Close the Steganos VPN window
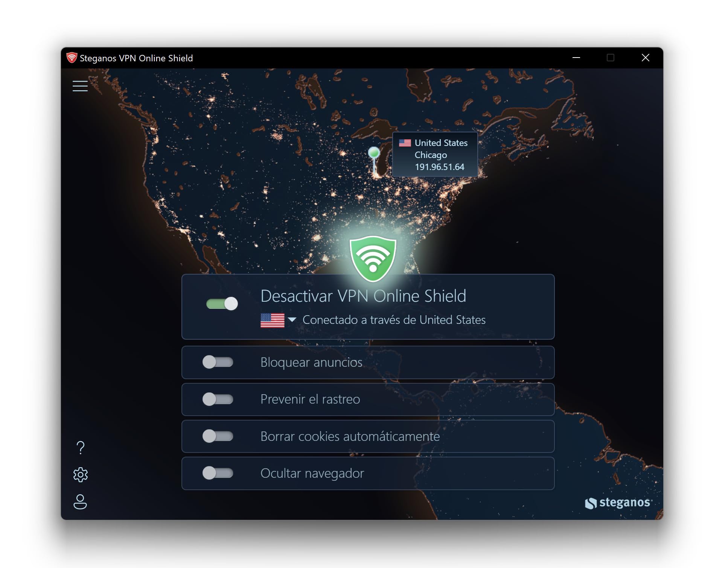 (645, 58)
